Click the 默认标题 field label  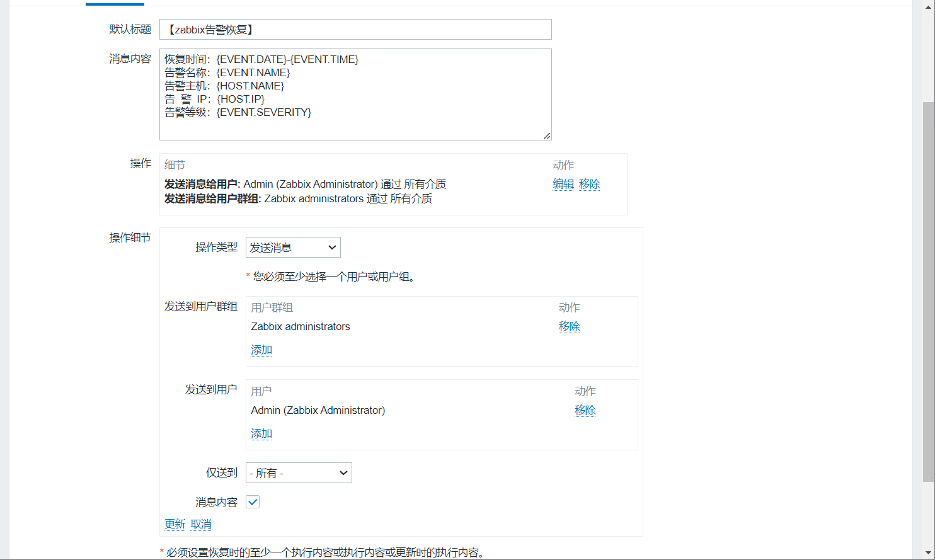coord(130,29)
